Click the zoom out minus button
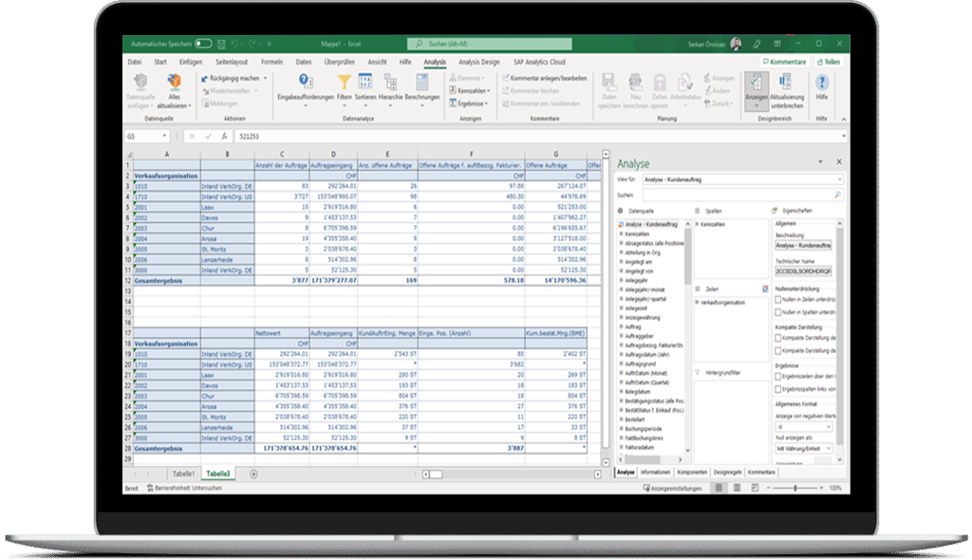The image size is (972, 560). [x=768, y=488]
